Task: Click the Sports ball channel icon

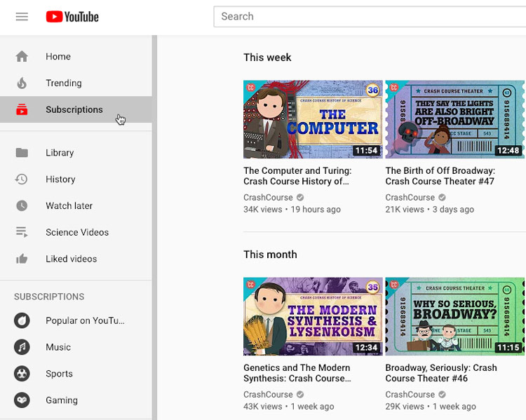Action: [x=22, y=373]
